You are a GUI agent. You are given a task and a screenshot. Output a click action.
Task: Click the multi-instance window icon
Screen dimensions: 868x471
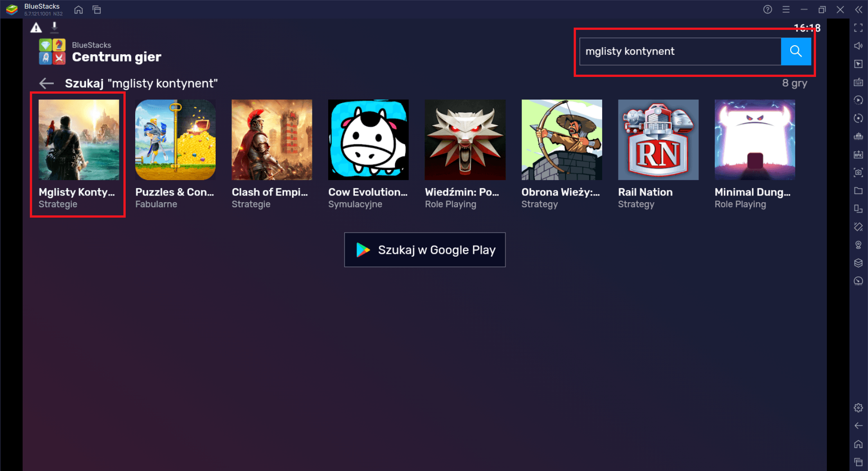(858, 209)
